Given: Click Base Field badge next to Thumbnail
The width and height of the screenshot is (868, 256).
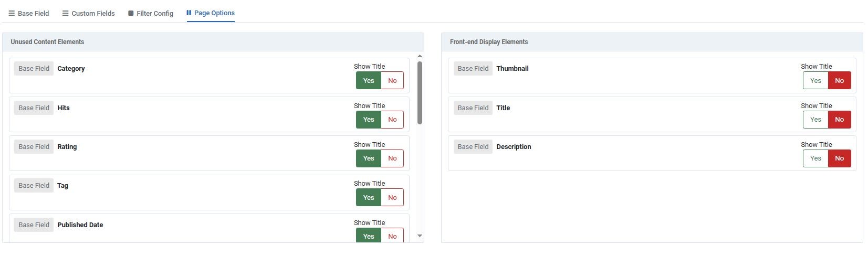Looking at the screenshot, I should [x=473, y=69].
